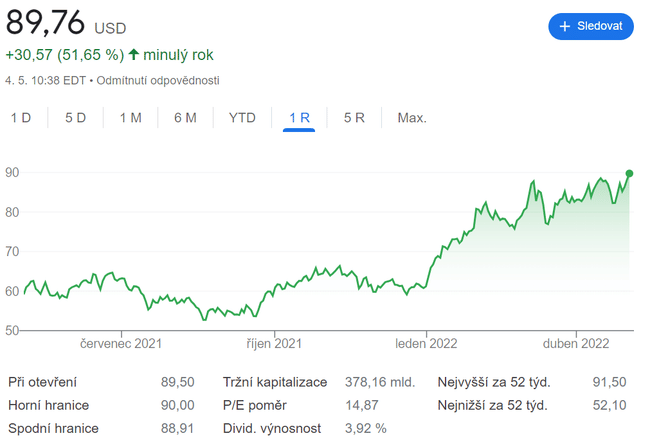Show the Max. time range

(x=412, y=118)
